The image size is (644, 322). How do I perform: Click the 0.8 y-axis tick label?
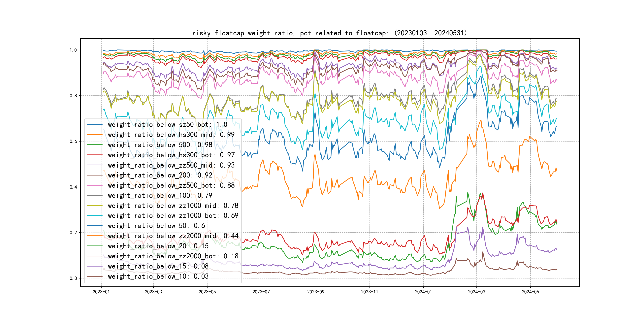tap(73, 96)
